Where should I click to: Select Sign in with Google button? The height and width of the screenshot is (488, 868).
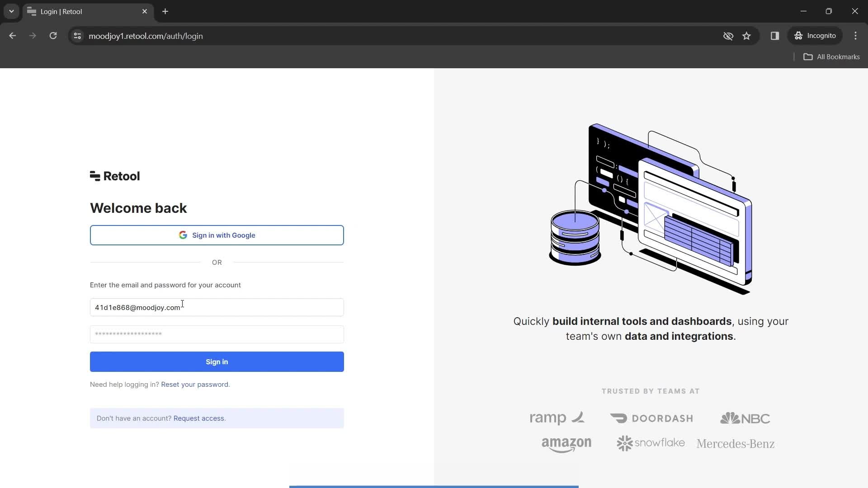[x=217, y=236]
